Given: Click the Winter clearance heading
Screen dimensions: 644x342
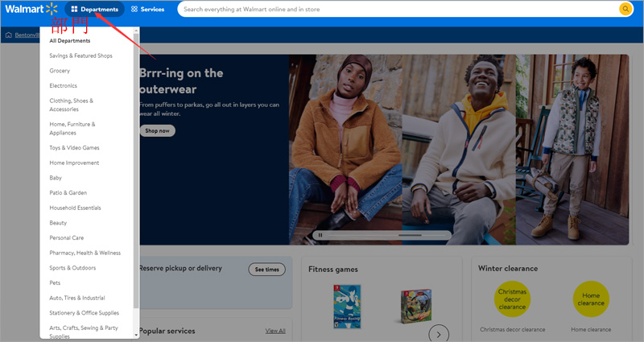Looking at the screenshot, I should pos(508,269).
